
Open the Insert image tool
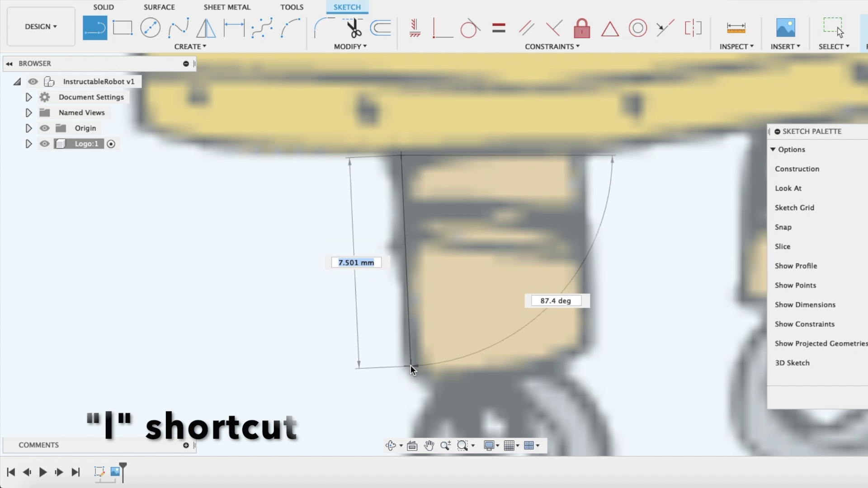coord(785,28)
